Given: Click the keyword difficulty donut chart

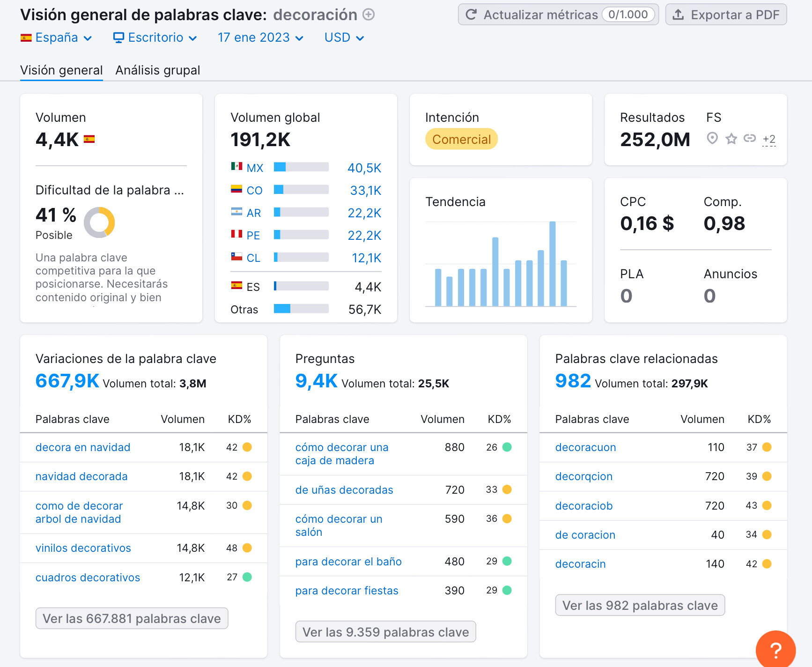Looking at the screenshot, I should click(x=99, y=222).
